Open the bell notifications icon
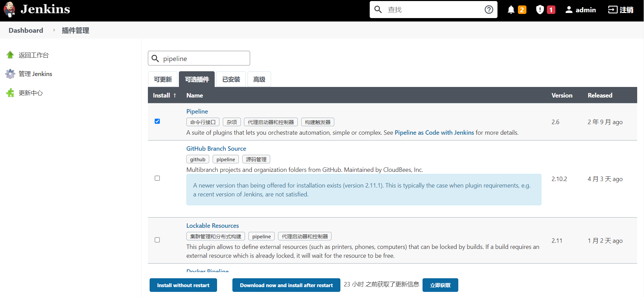The width and height of the screenshot is (644, 297). tap(511, 10)
